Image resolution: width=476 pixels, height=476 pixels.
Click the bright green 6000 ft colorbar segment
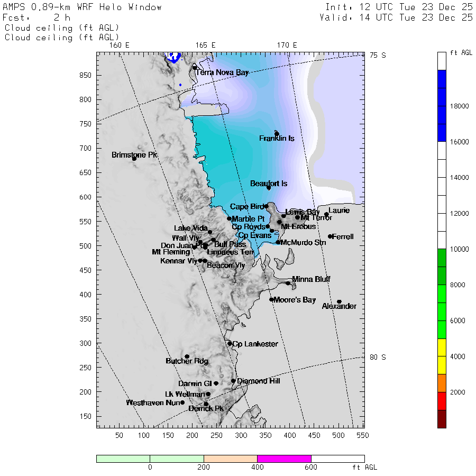442,312
